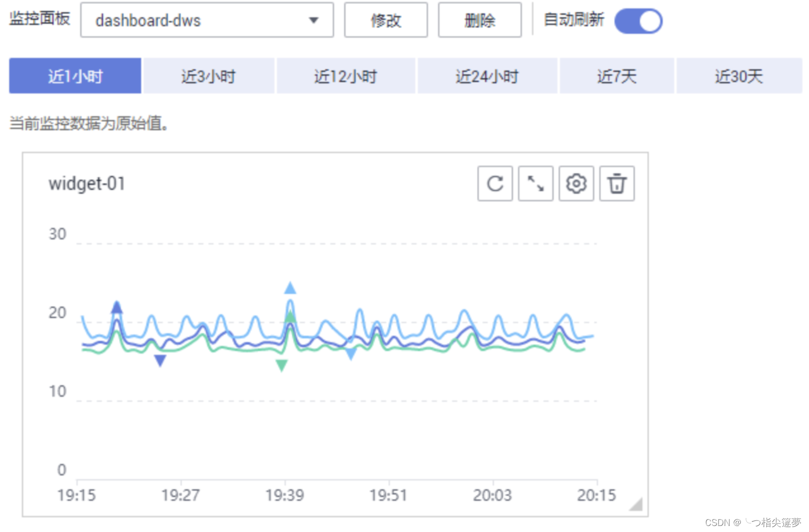This screenshot has height=532, width=809.
Task: Click the 当前监控数据为原始值 notice text
Action: [89, 123]
